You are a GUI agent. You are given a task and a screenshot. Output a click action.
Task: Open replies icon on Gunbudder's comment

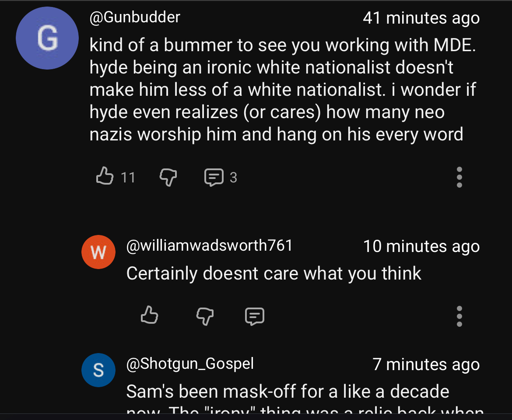[214, 177]
